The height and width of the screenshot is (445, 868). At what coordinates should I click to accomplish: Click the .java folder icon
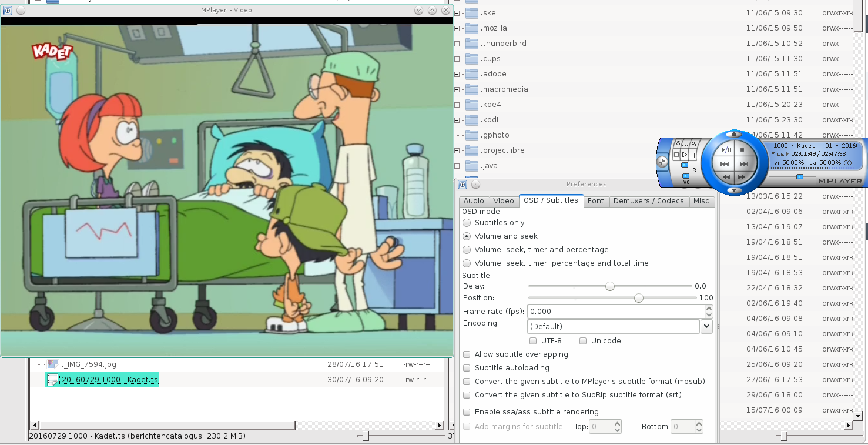(x=472, y=166)
